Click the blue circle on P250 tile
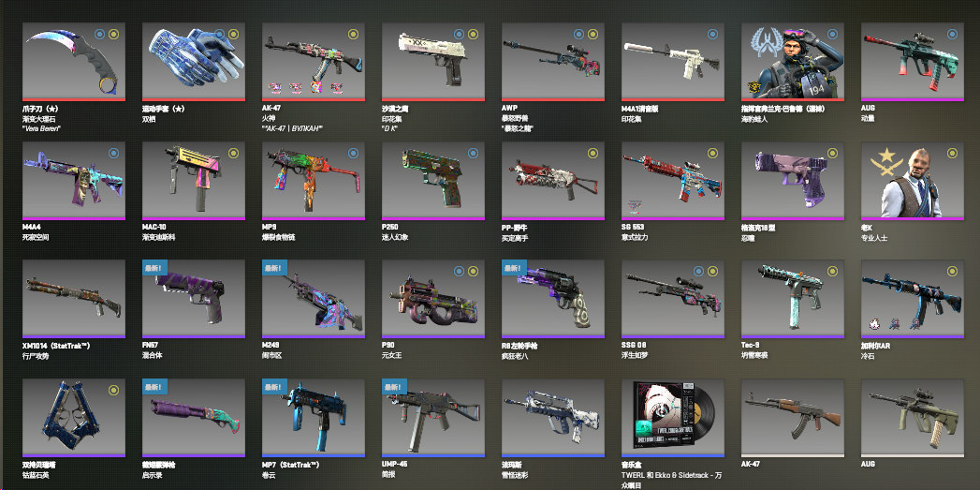 pyautogui.click(x=473, y=152)
